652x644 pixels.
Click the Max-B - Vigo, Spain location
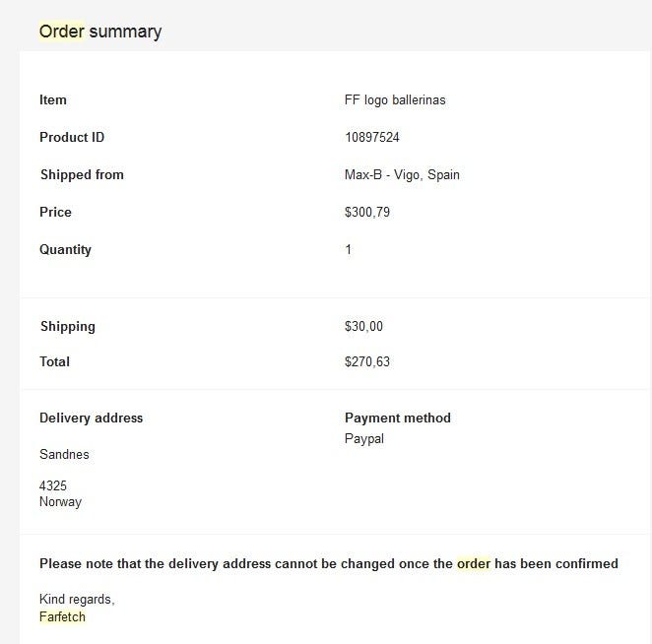tap(402, 175)
